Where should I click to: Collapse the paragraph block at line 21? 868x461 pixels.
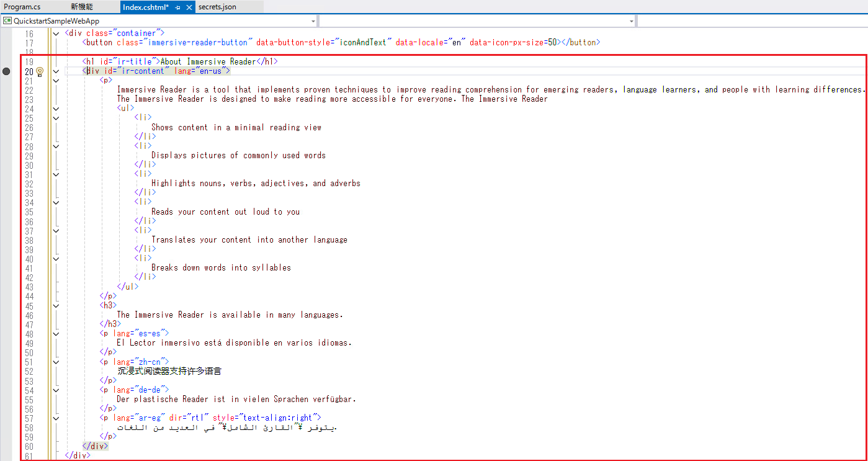[x=56, y=81]
